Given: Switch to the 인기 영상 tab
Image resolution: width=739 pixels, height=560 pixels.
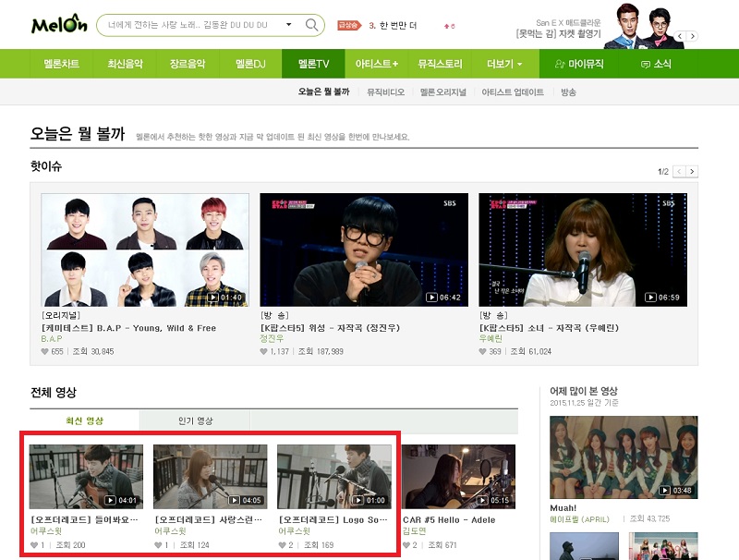Looking at the screenshot, I should point(195,420).
